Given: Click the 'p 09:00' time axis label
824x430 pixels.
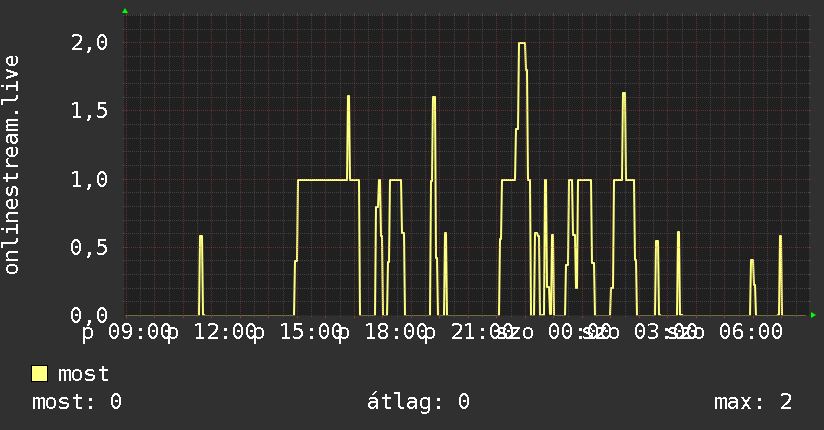Looking at the screenshot, I should coord(126,332).
